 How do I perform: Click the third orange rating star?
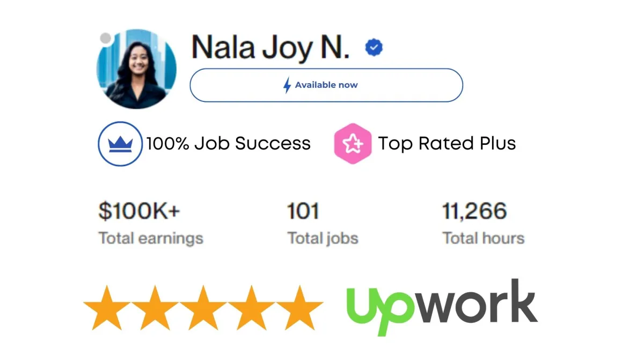(x=203, y=307)
